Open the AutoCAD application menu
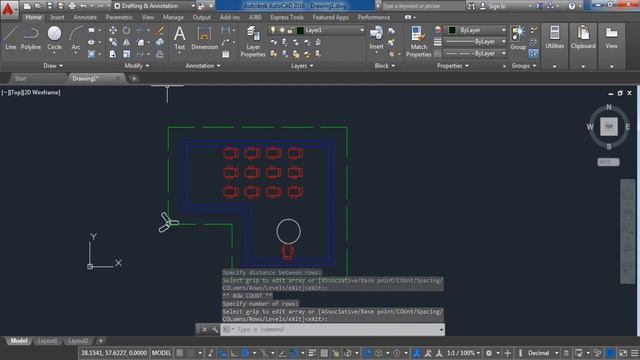Image resolution: width=640 pixels, height=360 pixels. coord(9,9)
